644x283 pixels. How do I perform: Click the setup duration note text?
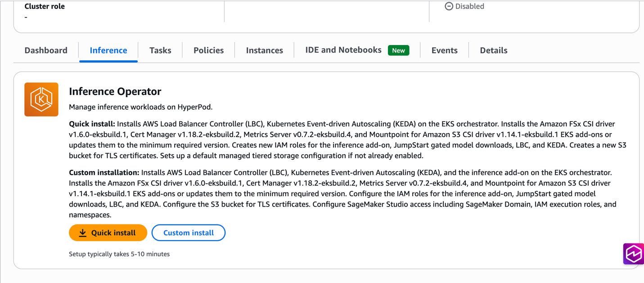(119, 254)
